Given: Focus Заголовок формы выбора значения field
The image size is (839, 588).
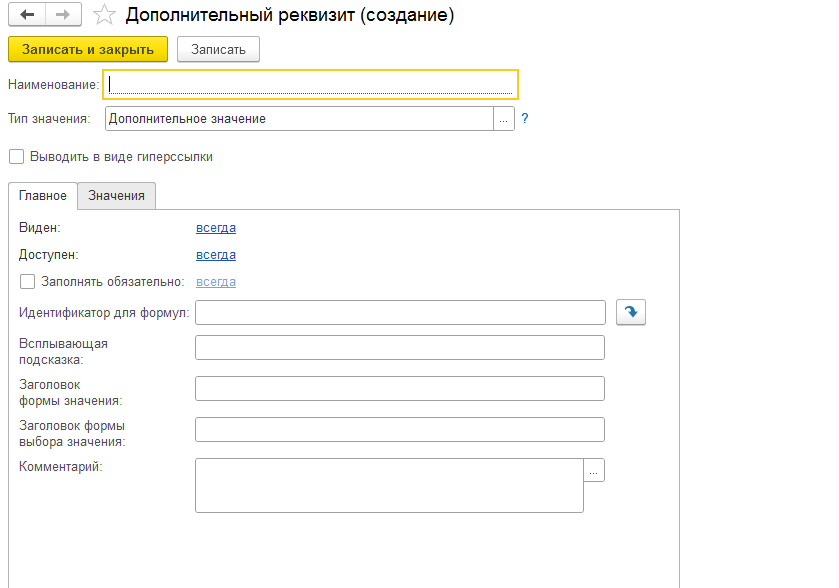Looking at the screenshot, I should (x=400, y=430).
